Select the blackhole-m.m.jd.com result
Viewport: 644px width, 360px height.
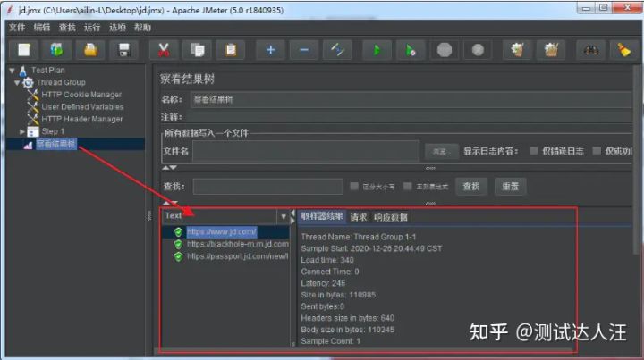click(x=238, y=244)
